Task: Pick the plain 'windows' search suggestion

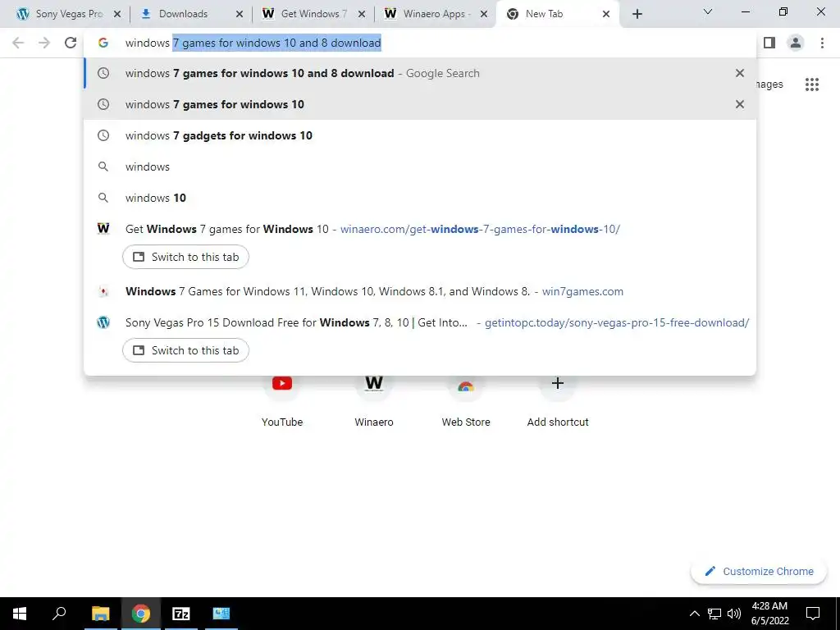Action: (420, 167)
